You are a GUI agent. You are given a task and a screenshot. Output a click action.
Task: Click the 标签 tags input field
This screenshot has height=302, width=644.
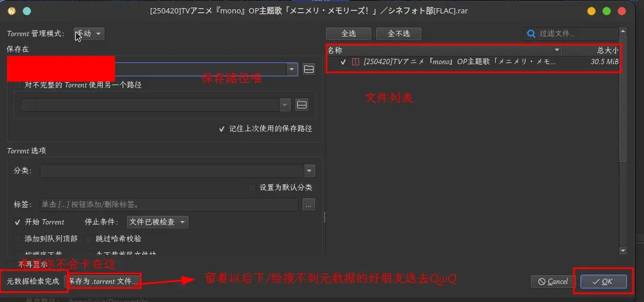[169, 204]
